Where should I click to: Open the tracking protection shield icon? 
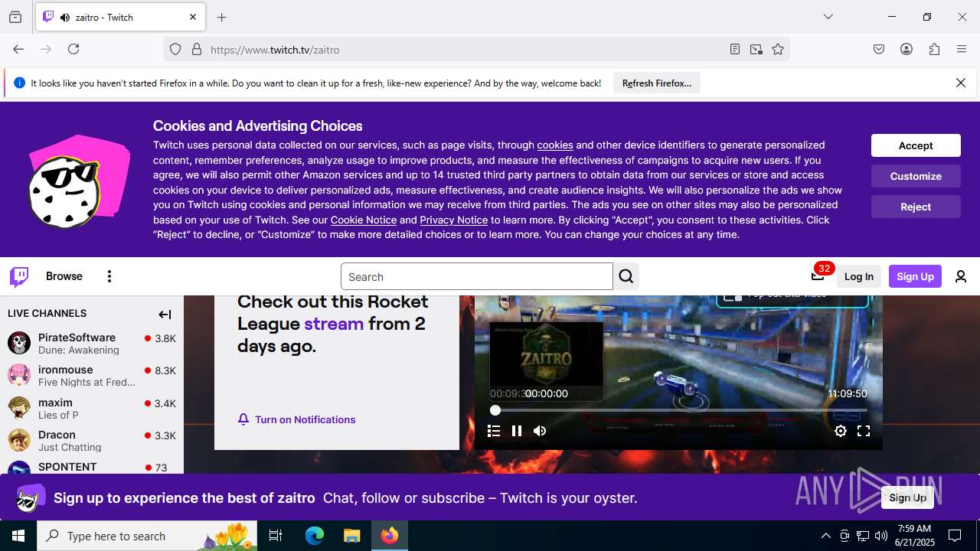point(175,49)
